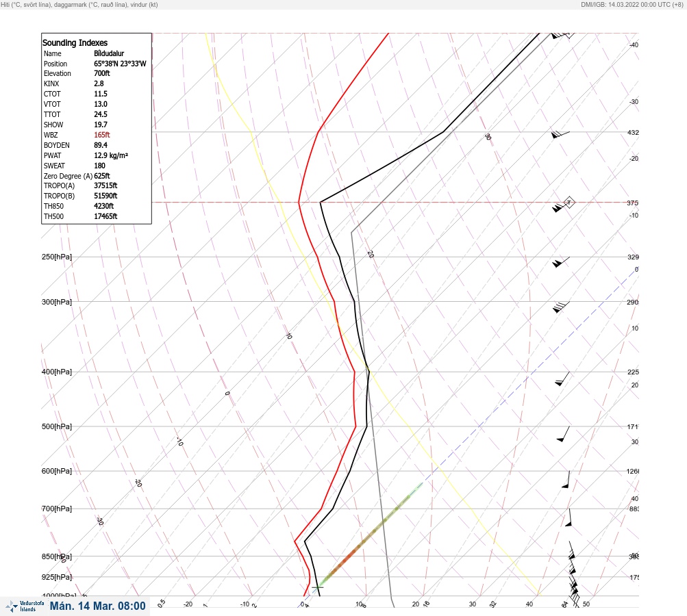Click the PWAT value '12.9 kg/m²'
Image resolution: width=687 pixels, height=616 pixels.
[x=111, y=155]
